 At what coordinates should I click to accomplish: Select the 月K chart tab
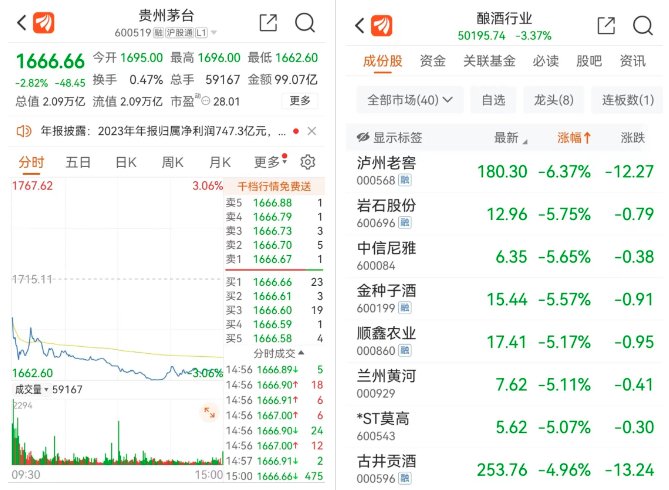pyautogui.click(x=220, y=163)
